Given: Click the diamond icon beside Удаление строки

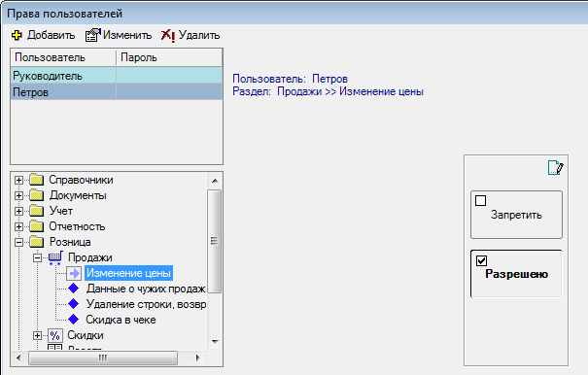Looking at the screenshot, I should pos(74,304).
